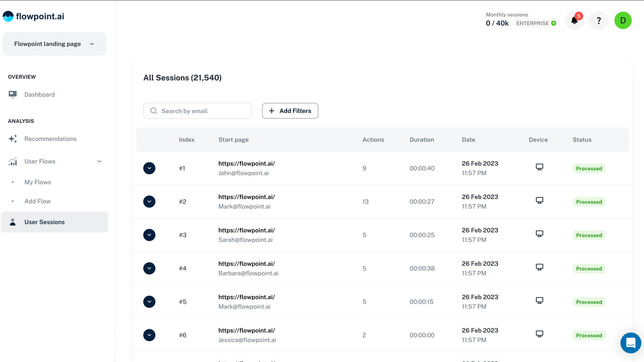The width and height of the screenshot is (644, 362).
Task: Click the search magnifier icon
Action: click(x=154, y=111)
